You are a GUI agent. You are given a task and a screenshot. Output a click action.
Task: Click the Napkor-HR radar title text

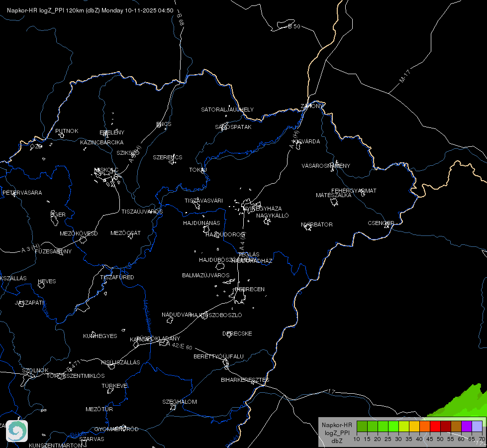(x=90, y=10)
